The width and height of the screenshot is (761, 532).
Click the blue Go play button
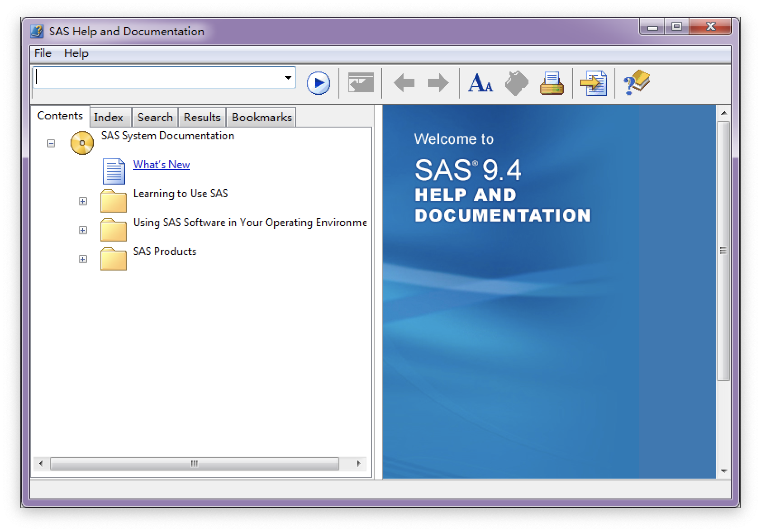[x=319, y=83]
